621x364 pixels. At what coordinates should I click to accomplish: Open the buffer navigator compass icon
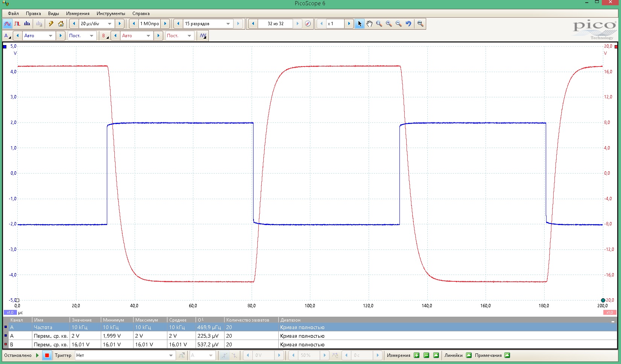coord(308,24)
